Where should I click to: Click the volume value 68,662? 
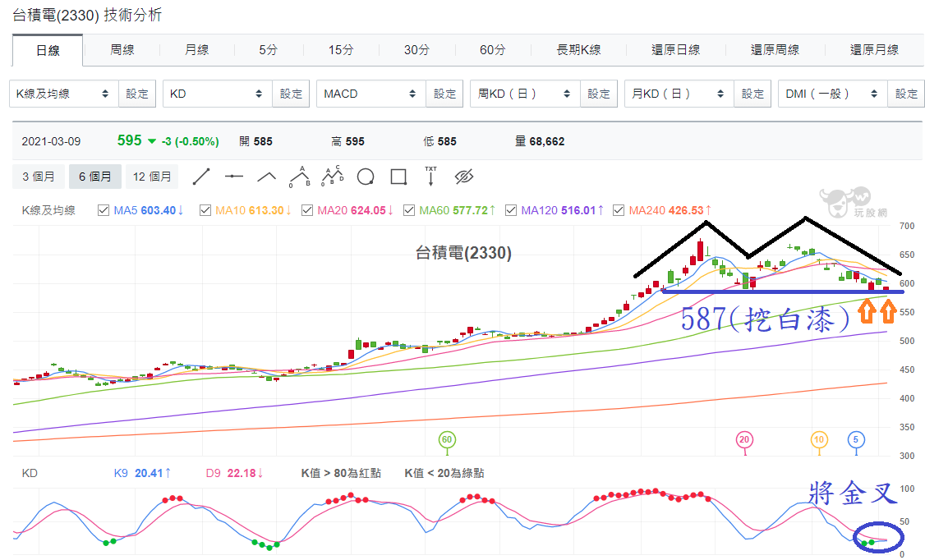click(547, 141)
